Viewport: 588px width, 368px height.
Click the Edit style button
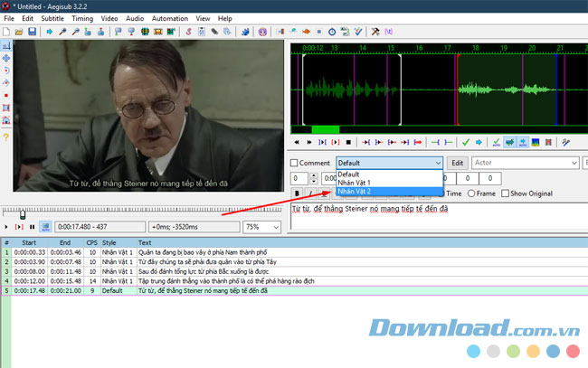click(x=458, y=163)
